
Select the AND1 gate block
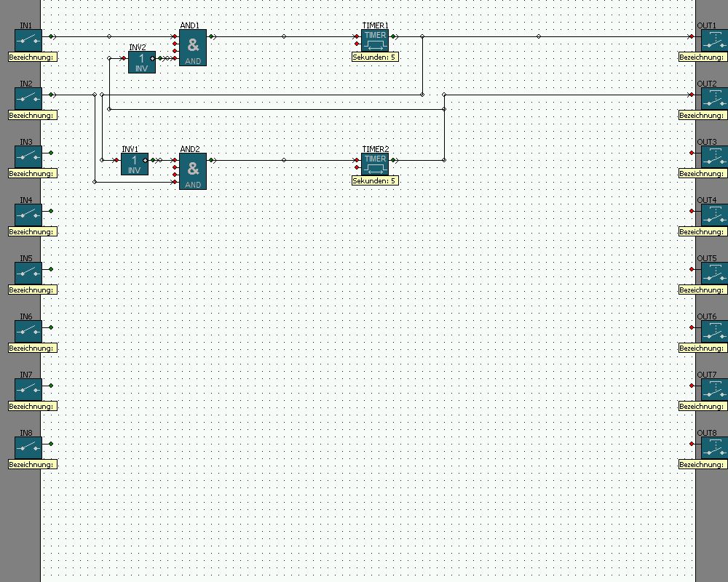point(193,47)
